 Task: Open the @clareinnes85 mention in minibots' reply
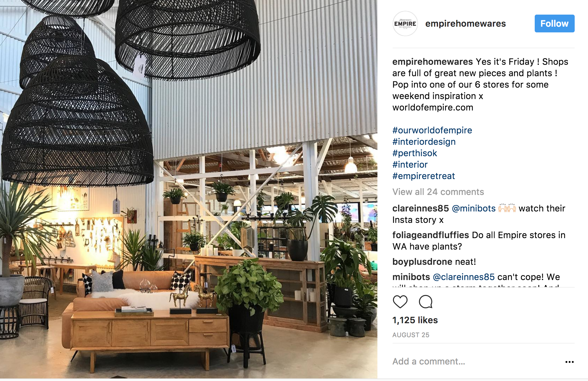pos(464,277)
